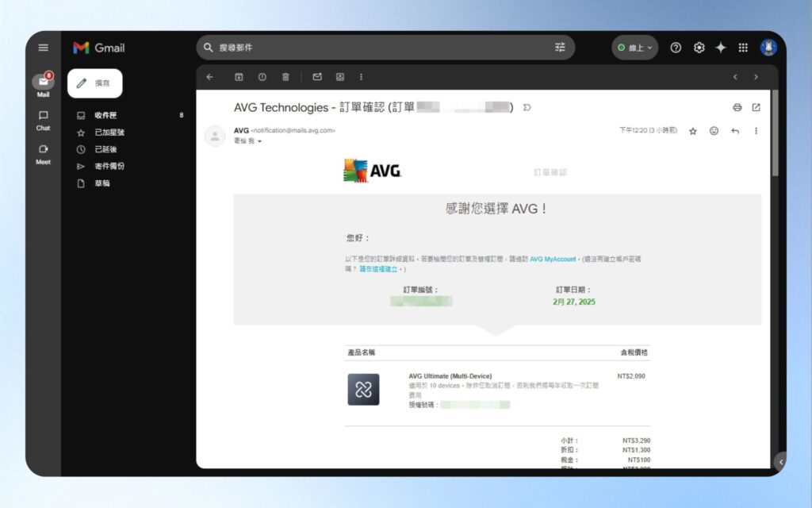Archive this email
812x508 pixels.
point(239,77)
